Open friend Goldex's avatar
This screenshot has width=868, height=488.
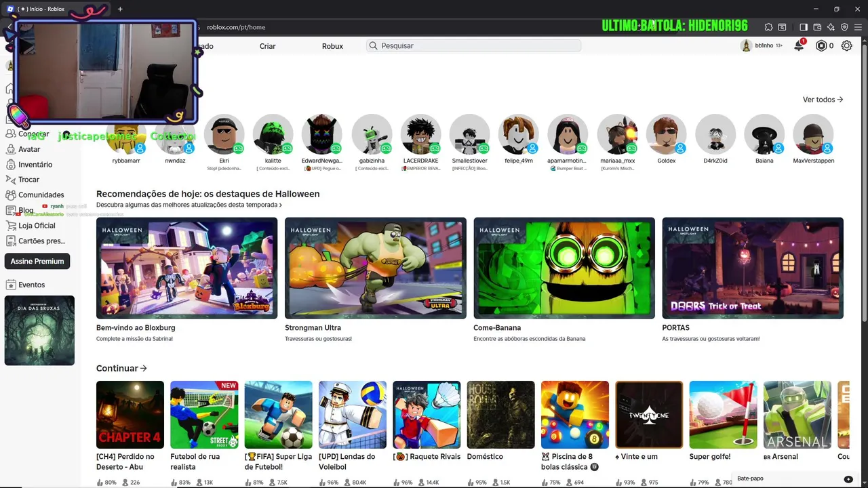667,134
